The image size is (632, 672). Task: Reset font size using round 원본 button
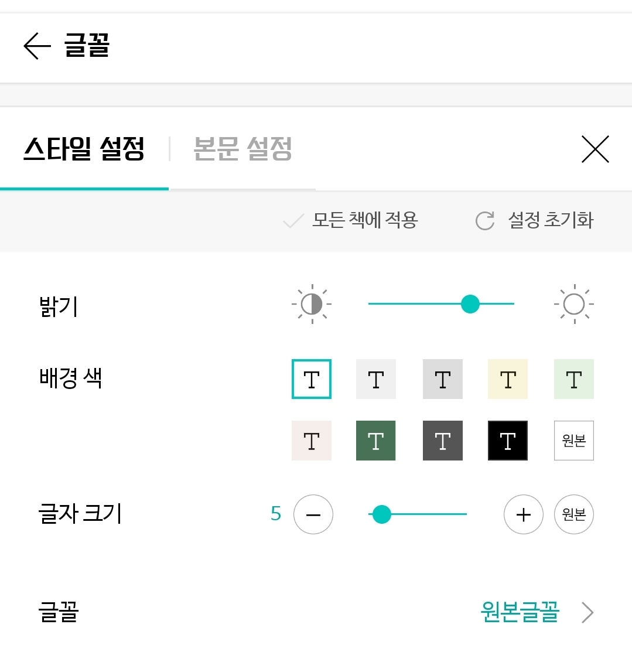(573, 514)
